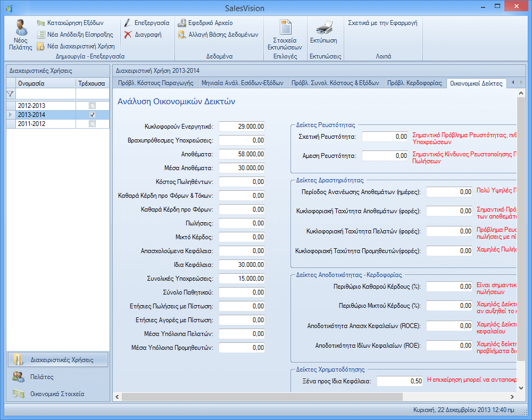
Task: Switch to Πρόβλ. Κερδοφορίας tab
Action: [x=414, y=83]
